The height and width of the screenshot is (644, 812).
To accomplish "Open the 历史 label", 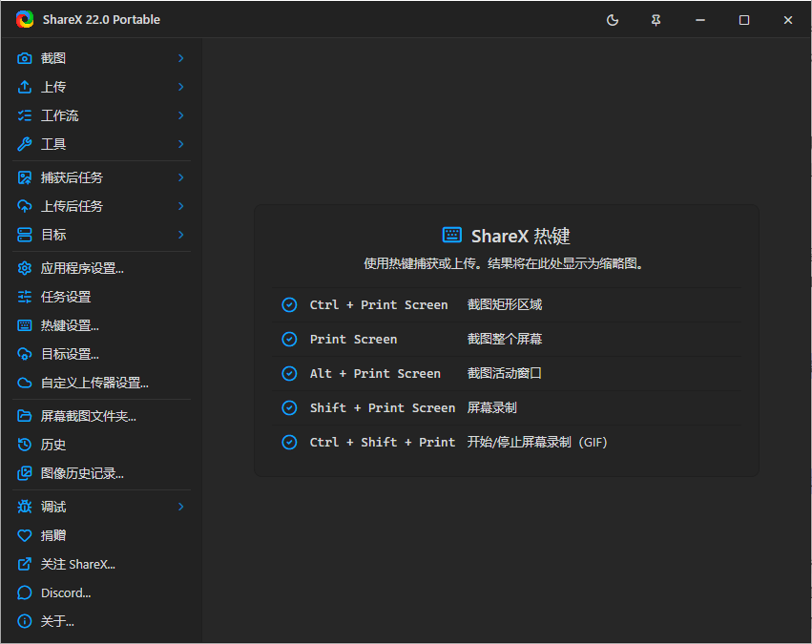I will tap(53, 445).
